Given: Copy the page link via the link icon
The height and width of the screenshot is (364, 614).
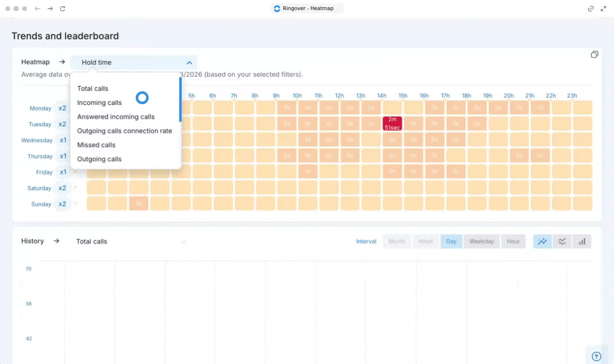Looking at the screenshot, I should pyautogui.click(x=591, y=9).
